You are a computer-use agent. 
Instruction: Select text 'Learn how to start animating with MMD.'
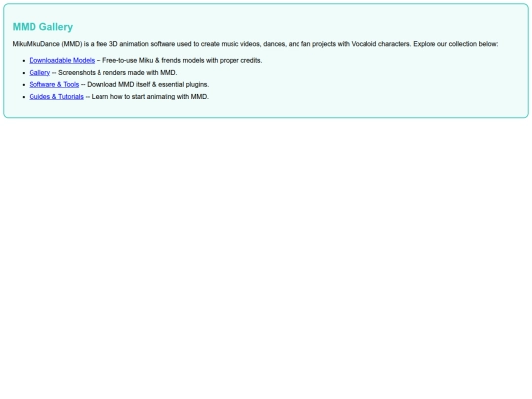coord(150,97)
